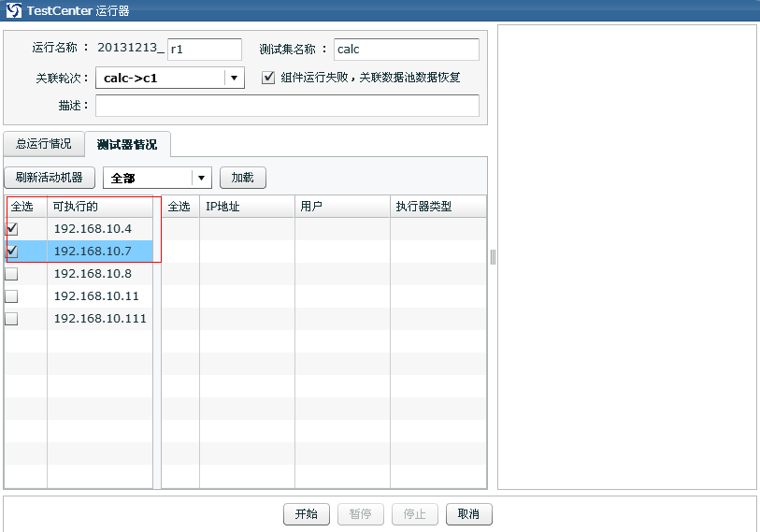Expand the 全部 filter dropdown arrow

[200, 178]
